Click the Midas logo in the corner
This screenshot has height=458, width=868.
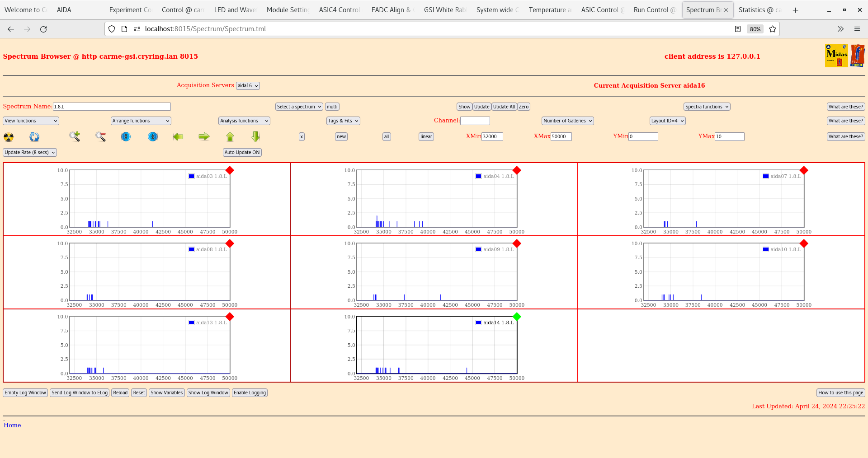coord(836,55)
